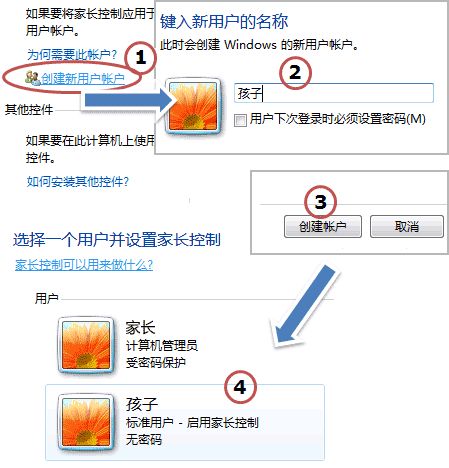449x468 pixels.
Task: Enable 用户下次登录时必须设置密码 checkbox
Action: tap(240, 120)
